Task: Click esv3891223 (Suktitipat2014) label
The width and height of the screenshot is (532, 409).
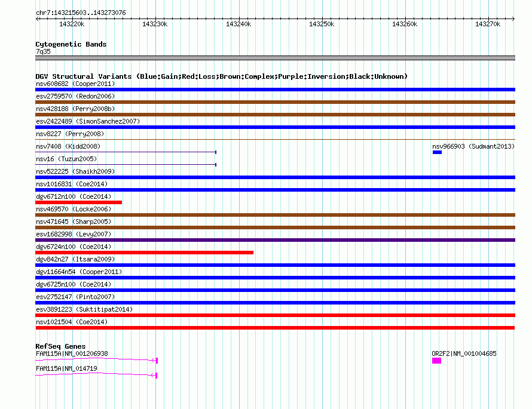Action: 84,309
